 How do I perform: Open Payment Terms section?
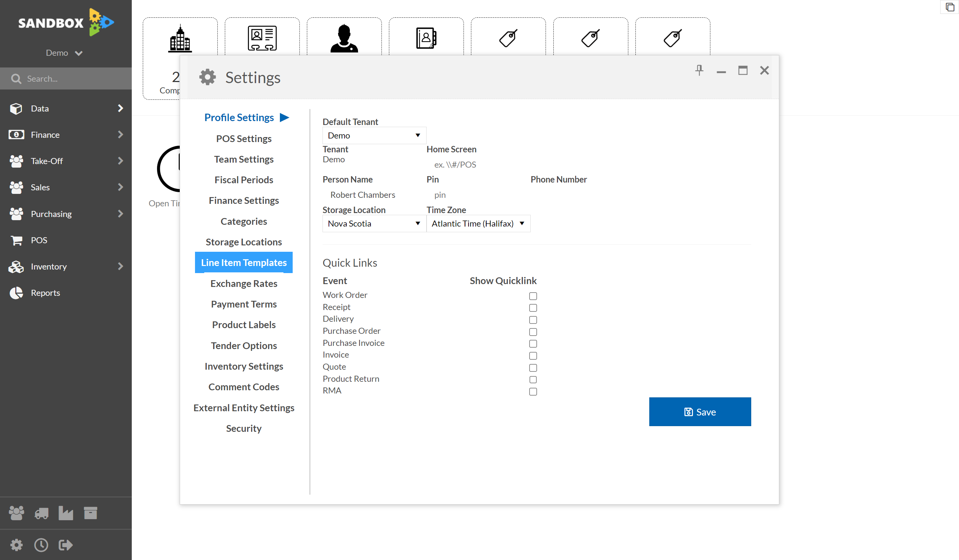tap(244, 304)
